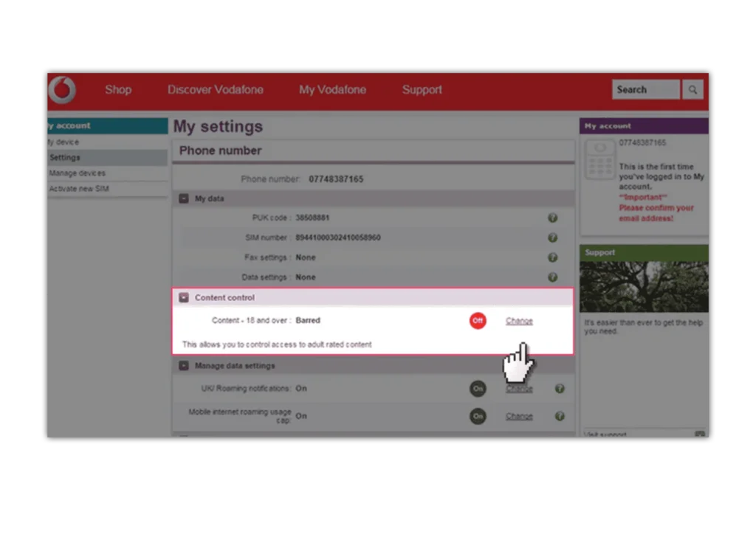
Task: Click the 'Barred' content status text
Action: coord(308,320)
